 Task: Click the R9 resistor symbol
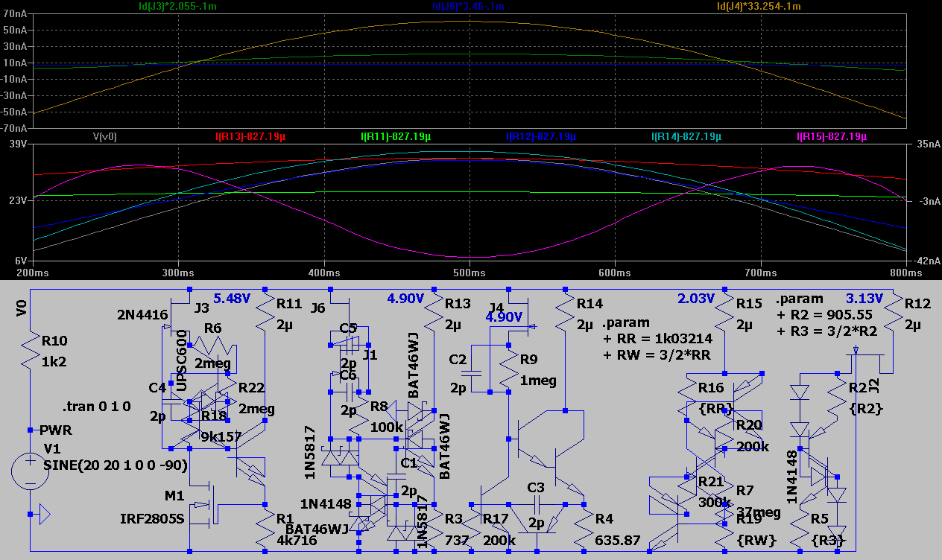pos(508,369)
